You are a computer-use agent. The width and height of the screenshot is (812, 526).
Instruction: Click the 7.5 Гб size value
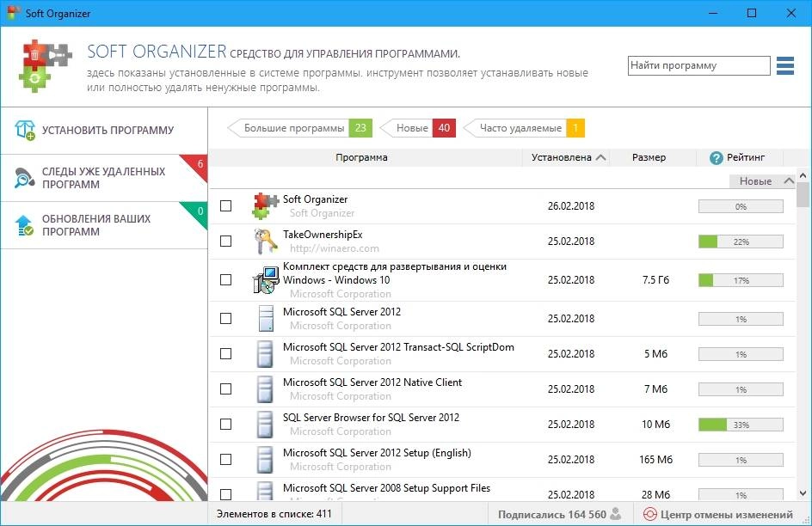tap(655, 280)
